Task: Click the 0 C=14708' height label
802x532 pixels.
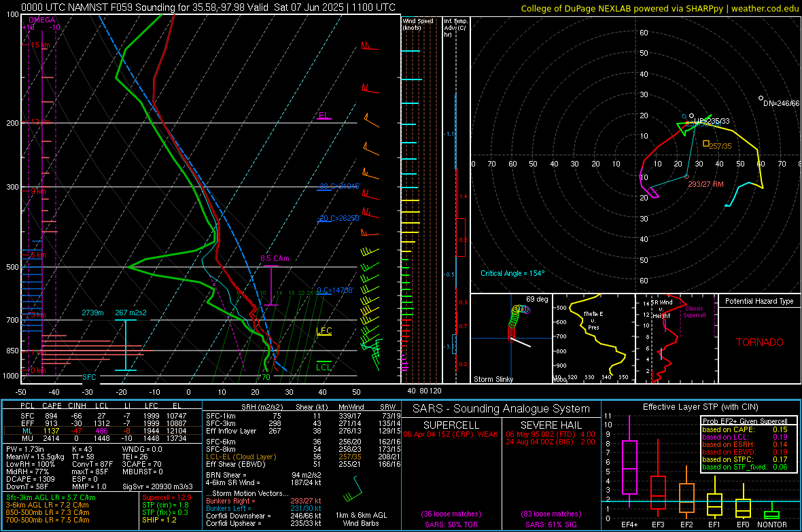Action: (335, 290)
